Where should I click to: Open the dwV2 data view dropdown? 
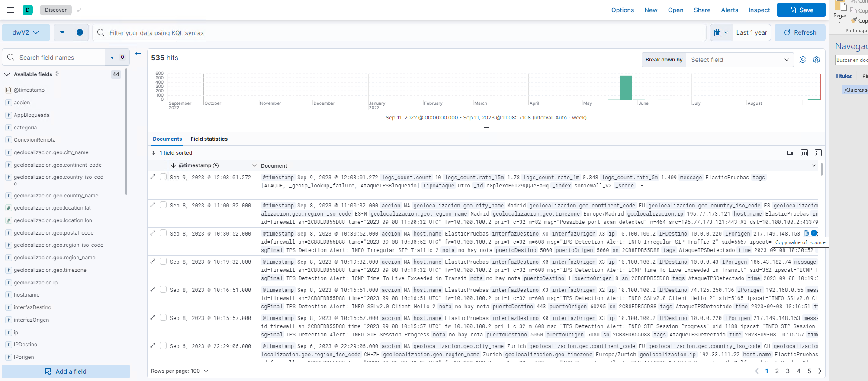point(26,32)
